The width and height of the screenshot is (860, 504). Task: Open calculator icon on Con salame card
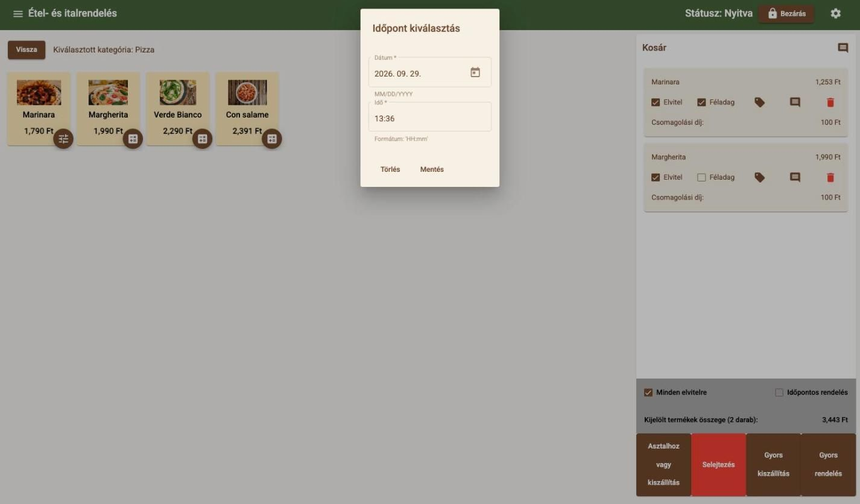[x=271, y=139]
